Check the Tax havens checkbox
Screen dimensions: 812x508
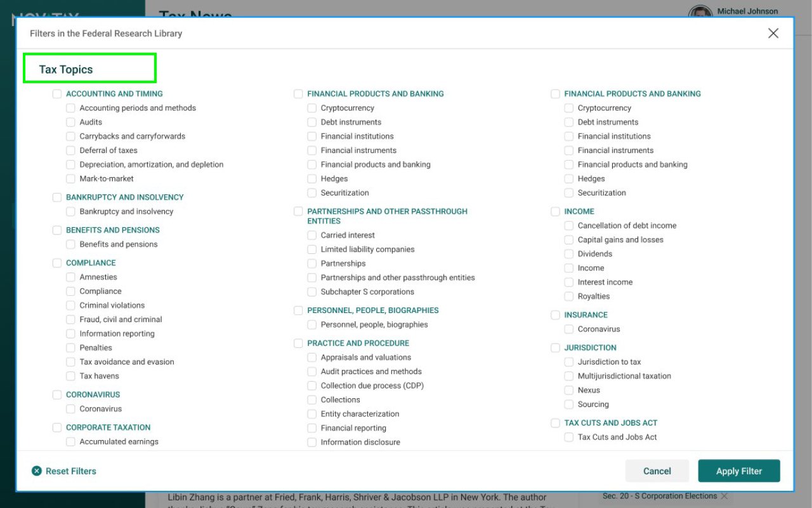tap(70, 376)
